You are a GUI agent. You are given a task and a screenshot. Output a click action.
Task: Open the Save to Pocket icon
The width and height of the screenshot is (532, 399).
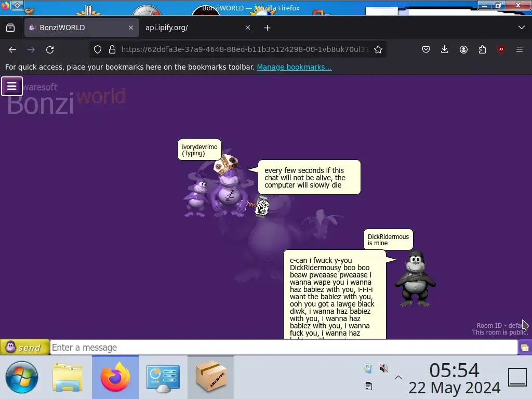click(426, 49)
